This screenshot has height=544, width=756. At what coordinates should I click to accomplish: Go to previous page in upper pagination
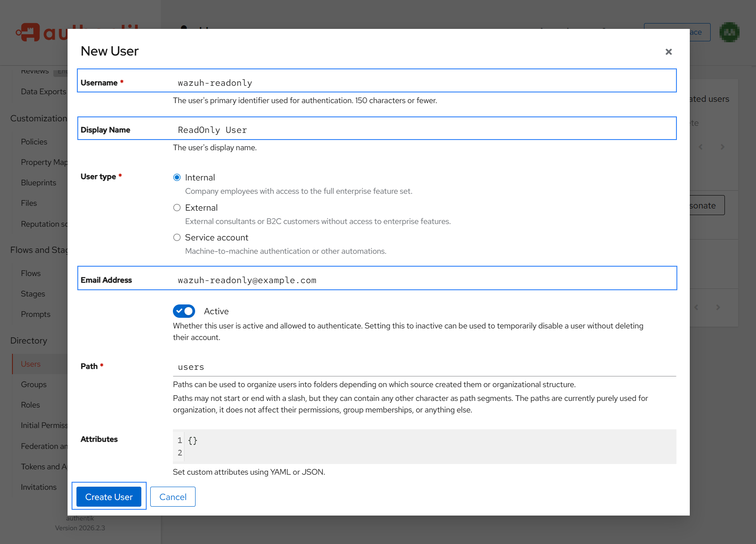[701, 147]
